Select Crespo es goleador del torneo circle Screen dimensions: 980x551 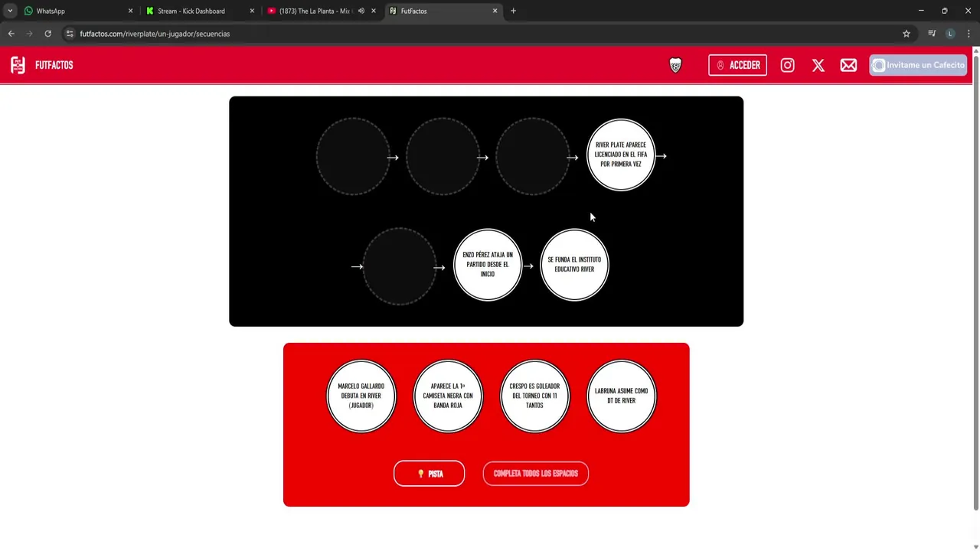point(534,396)
